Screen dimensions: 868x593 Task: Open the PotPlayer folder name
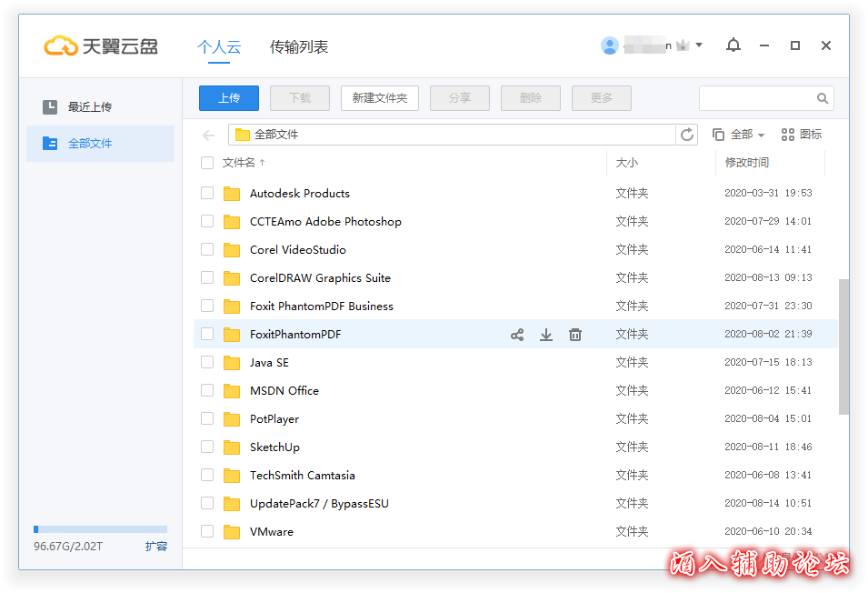(x=274, y=419)
